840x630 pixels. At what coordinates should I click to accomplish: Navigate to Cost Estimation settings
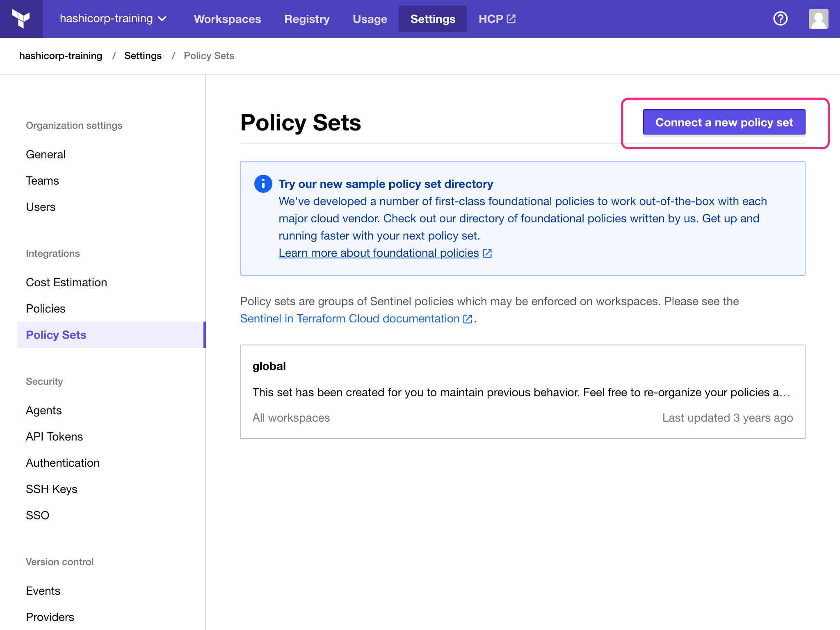pos(66,283)
